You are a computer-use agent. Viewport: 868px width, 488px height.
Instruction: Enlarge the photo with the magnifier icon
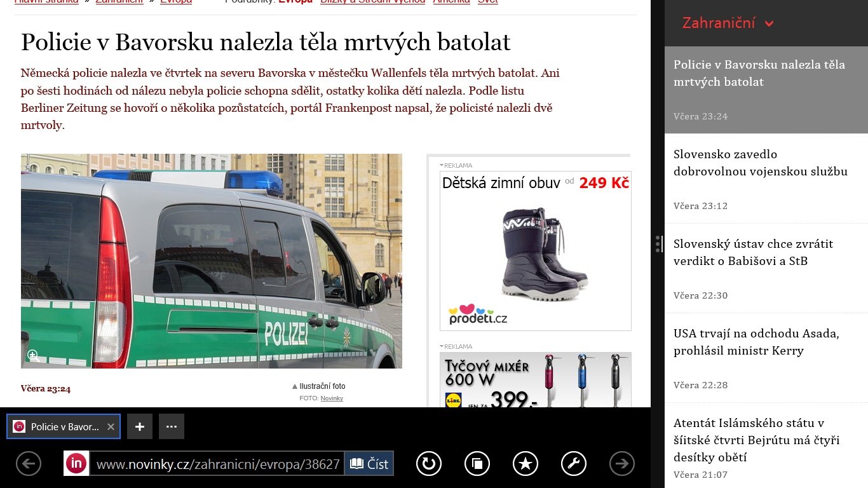33,356
